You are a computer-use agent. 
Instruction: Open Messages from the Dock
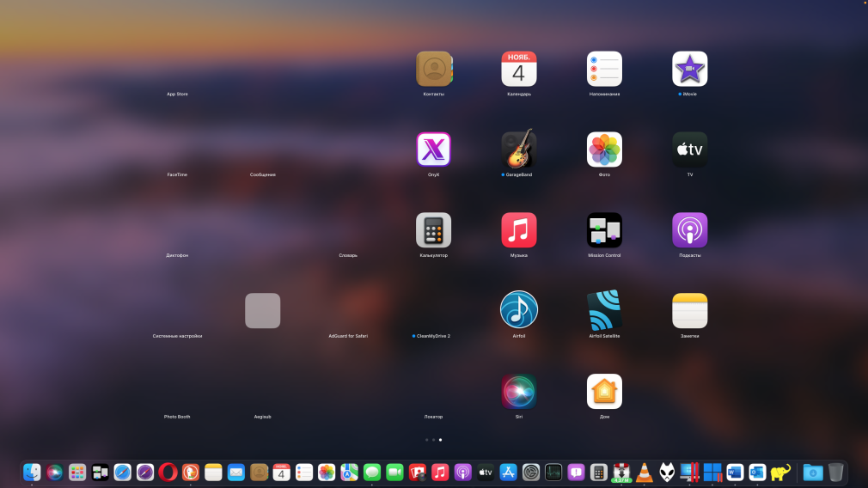(x=372, y=472)
